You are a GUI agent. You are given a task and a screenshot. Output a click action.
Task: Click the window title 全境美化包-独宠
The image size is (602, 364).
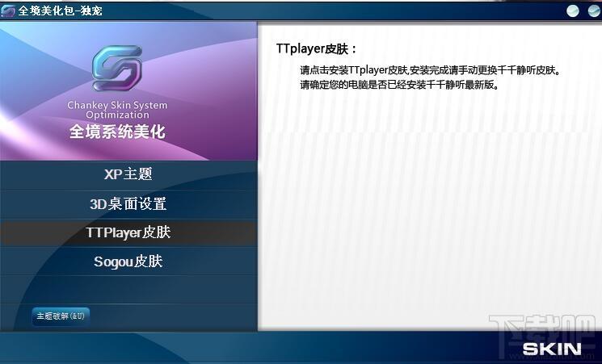(x=60, y=10)
